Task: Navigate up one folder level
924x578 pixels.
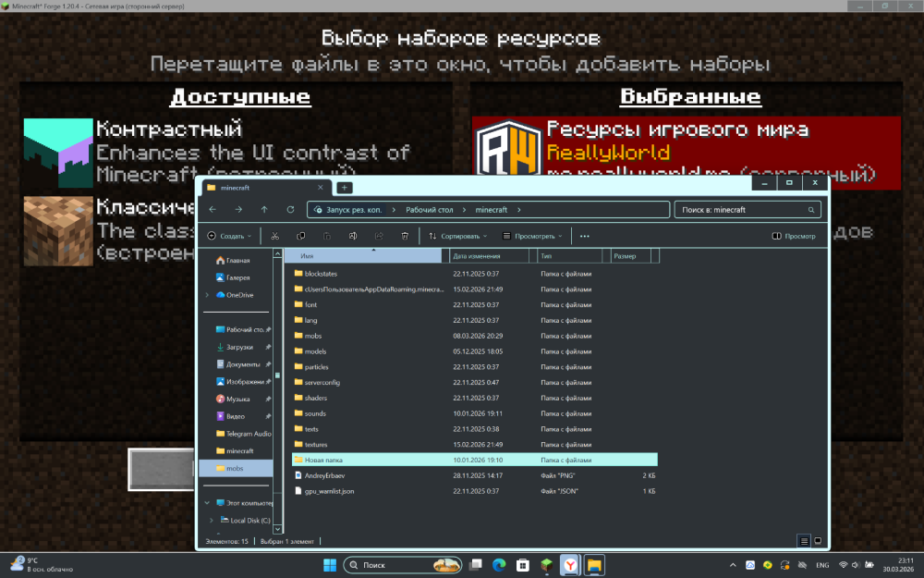Action: click(x=264, y=209)
